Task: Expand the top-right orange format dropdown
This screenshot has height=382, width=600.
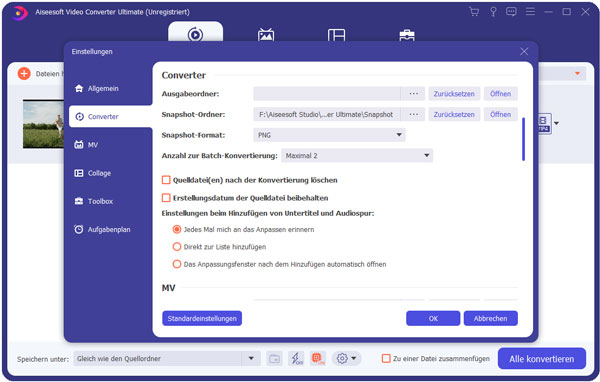Action: coord(577,73)
